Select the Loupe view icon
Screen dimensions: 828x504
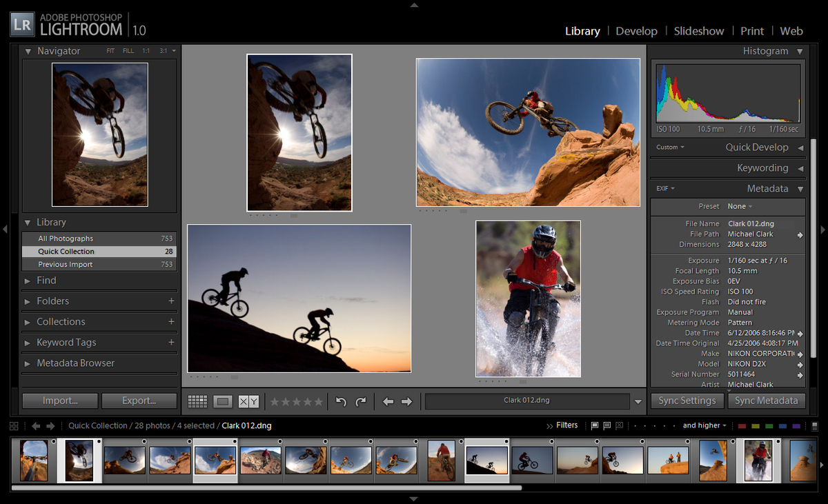(222, 401)
